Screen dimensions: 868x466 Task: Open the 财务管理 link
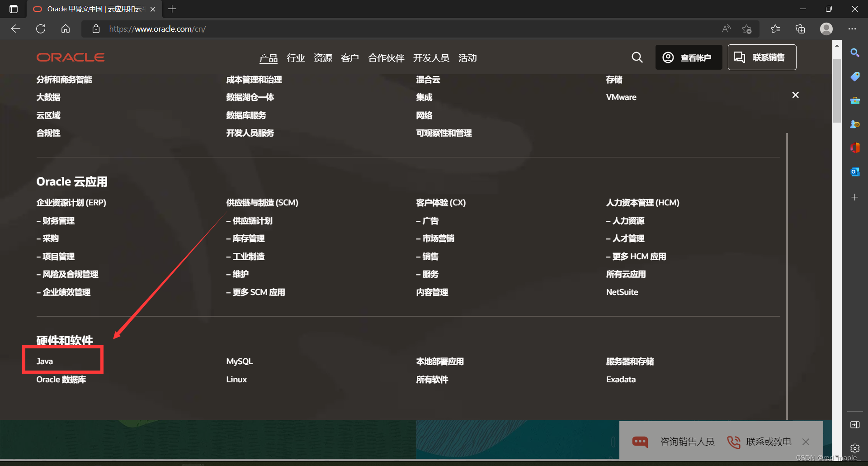[x=56, y=221]
